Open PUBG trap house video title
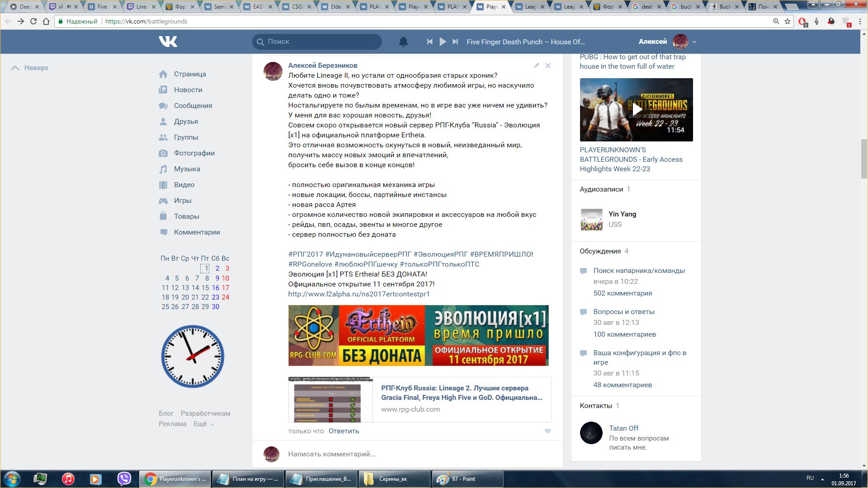The height and width of the screenshot is (488, 868). 632,61
